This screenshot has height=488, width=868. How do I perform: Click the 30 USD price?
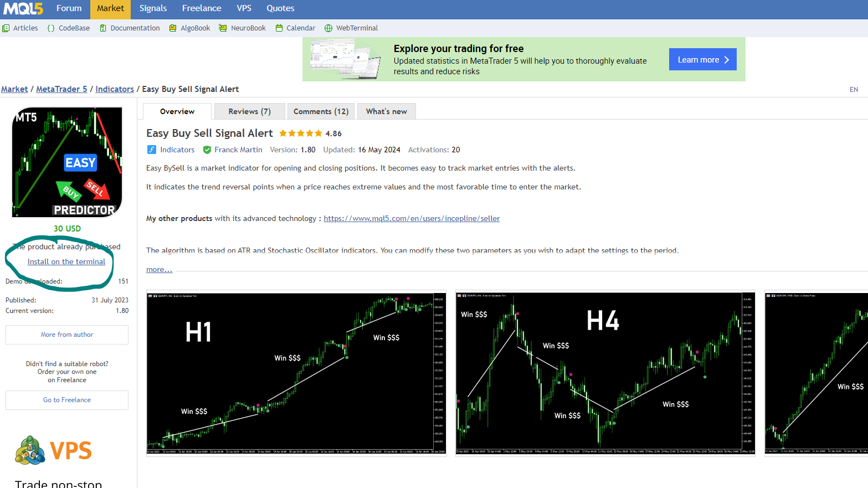coord(67,228)
